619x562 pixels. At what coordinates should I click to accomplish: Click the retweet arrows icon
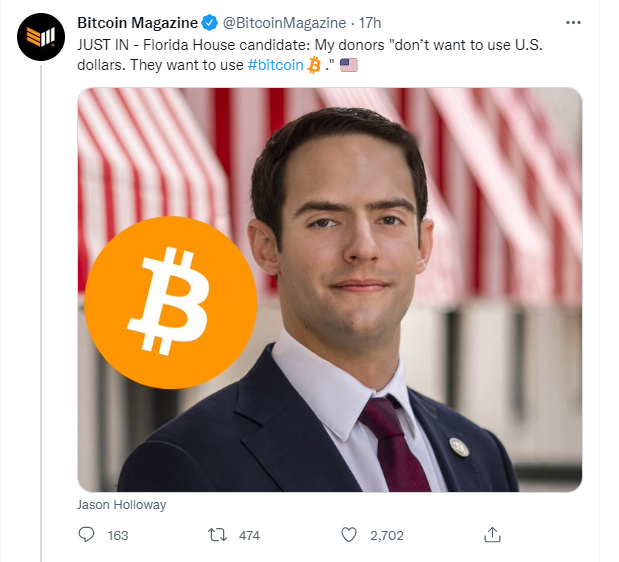point(217,535)
